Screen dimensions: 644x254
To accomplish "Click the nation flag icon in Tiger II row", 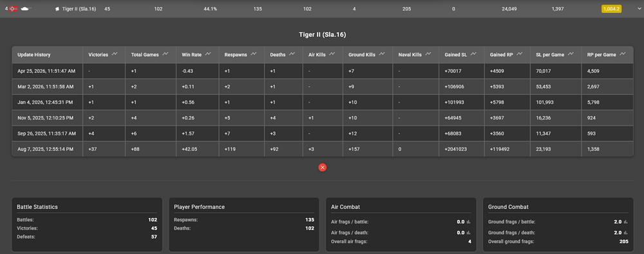I will click(x=13, y=8).
